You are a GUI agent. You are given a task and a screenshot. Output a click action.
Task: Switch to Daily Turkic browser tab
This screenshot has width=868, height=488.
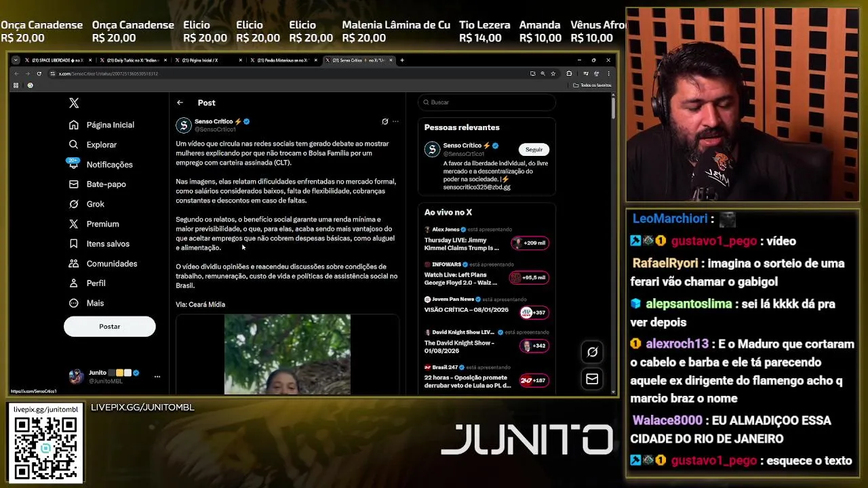click(x=132, y=60)
